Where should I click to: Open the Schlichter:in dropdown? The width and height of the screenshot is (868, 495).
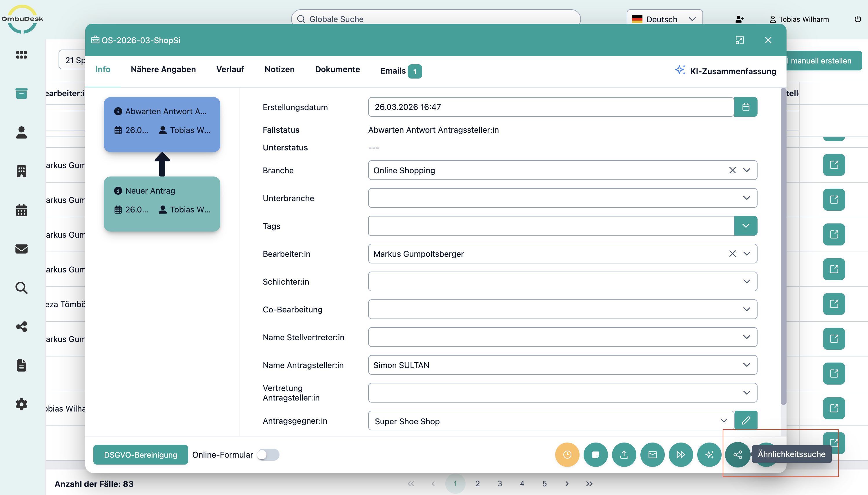[747, 281]
